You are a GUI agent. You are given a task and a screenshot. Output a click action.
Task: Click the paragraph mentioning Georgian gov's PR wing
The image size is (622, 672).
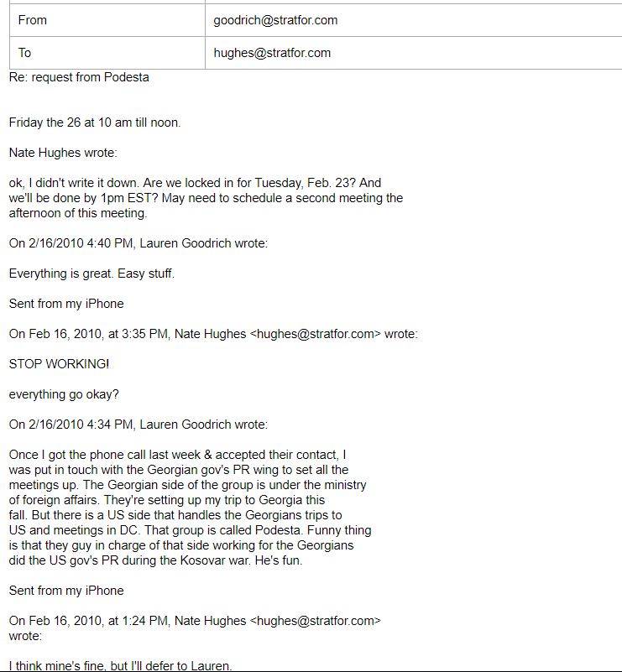(x=190, y=508)
